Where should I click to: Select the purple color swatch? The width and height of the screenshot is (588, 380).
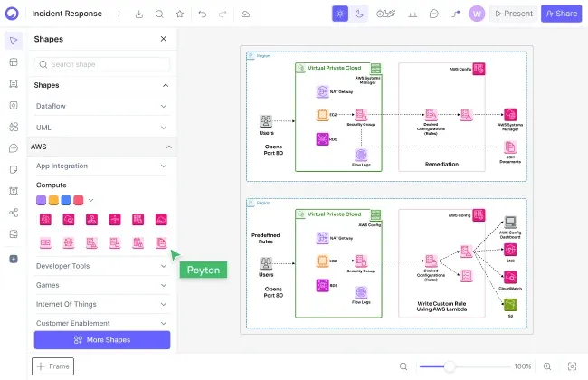coord(42,200)
